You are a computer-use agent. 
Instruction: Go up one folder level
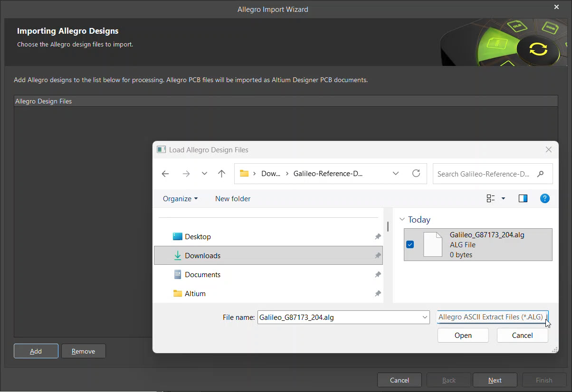pos(221,174)
